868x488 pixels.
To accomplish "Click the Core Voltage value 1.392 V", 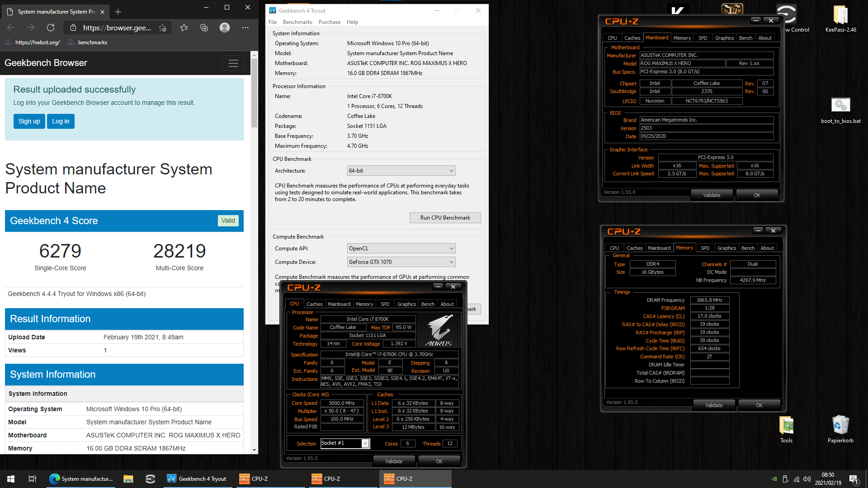I will [x=398, y=343].
